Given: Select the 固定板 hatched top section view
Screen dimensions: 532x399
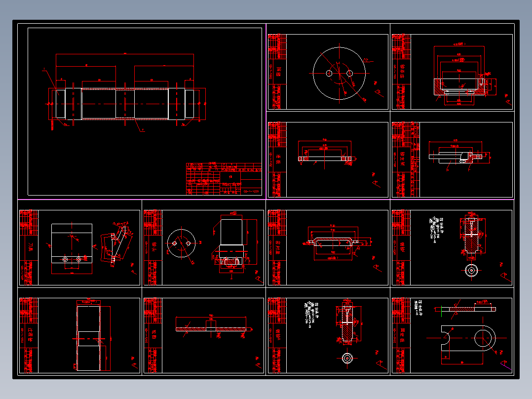Looking at the screenshot, I should (x=468, y=309).
